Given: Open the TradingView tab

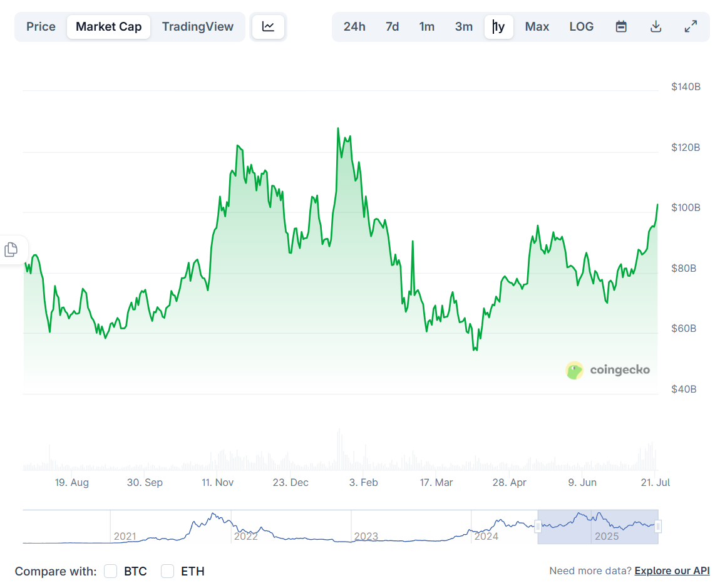Looking at the screenshot, I should pos(197,27).
